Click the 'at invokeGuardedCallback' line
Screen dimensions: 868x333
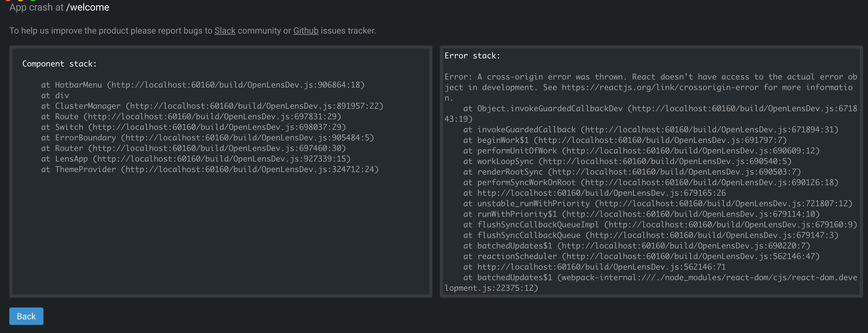click(x=651, y=130)
